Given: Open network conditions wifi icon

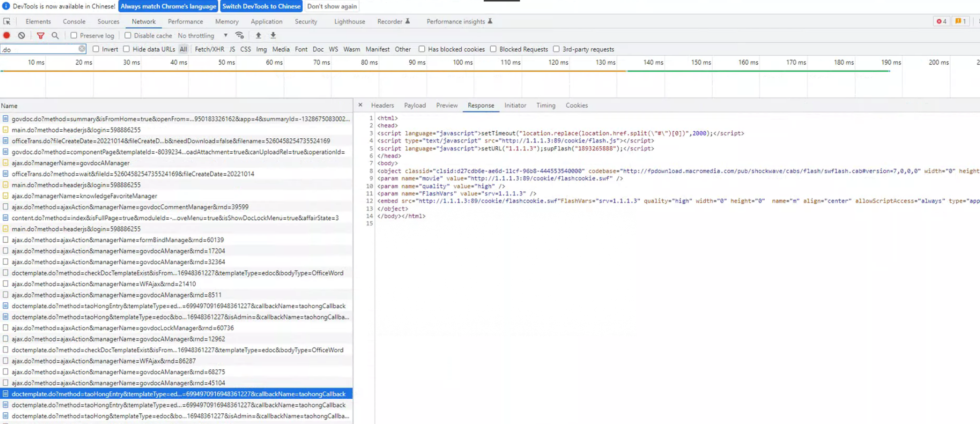Looking at the screenshot, I should point(239,35).
